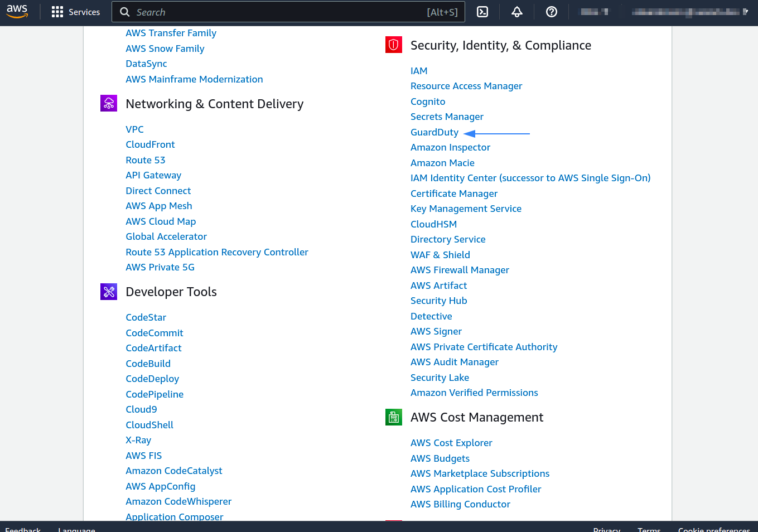
Task: Open CloudHSM
Action: (x=433, y=224)
